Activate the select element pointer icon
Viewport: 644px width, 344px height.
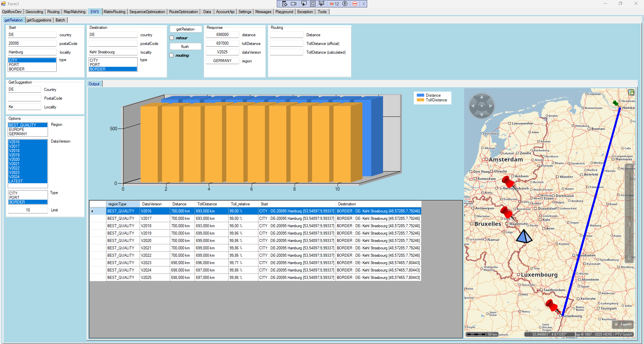304,4
